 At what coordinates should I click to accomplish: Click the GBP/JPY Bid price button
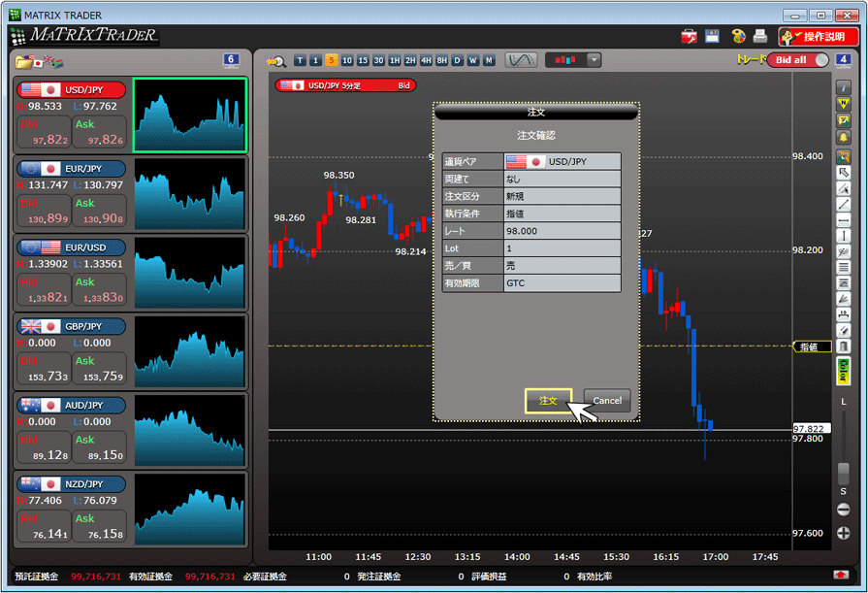coord(44,369)
